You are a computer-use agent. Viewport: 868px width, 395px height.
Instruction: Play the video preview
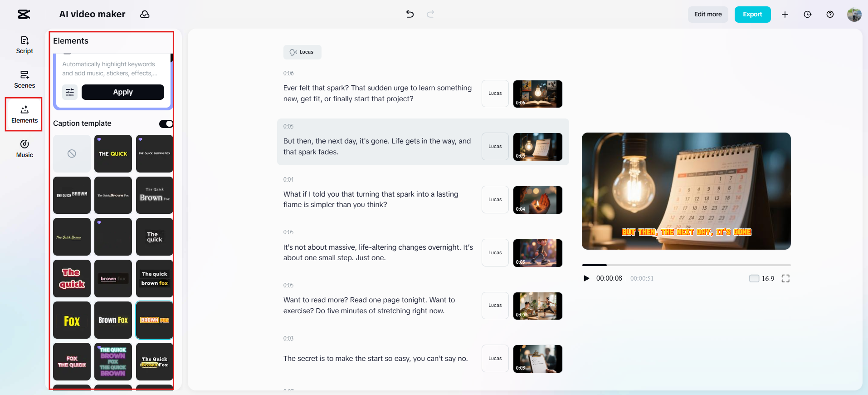[586, 278]
